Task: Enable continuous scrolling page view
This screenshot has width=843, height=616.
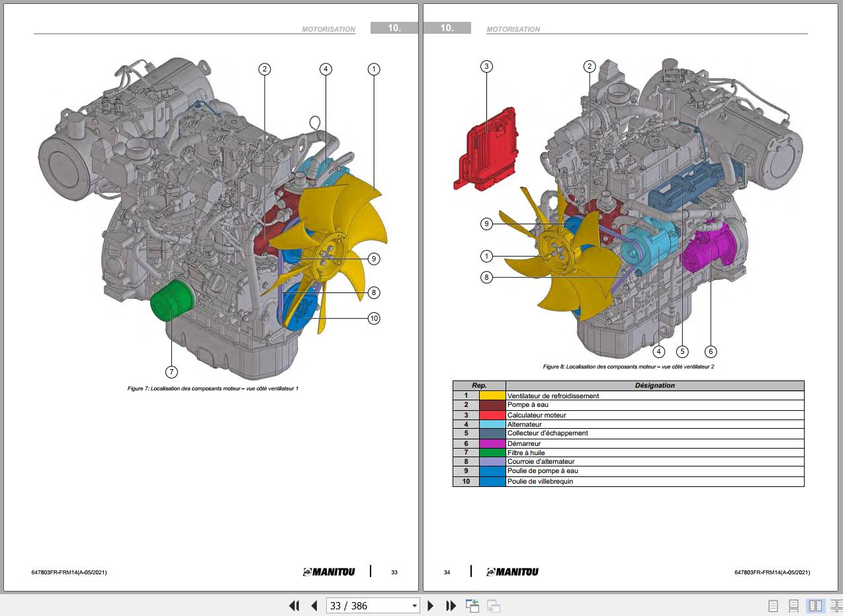Action: [794, 605]
